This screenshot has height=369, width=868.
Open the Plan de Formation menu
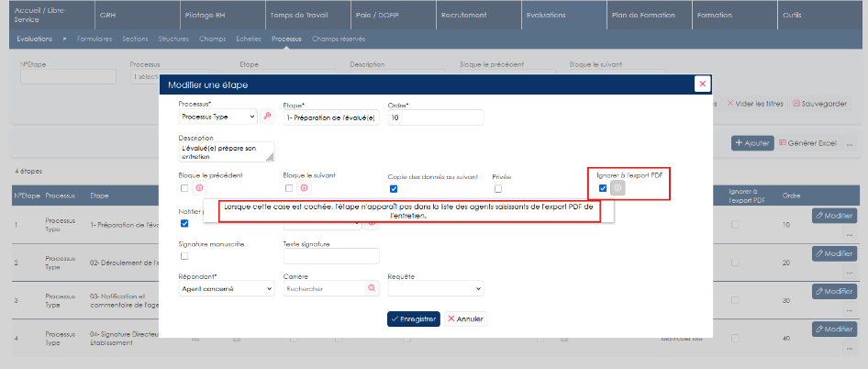click(x=649, y=15)
